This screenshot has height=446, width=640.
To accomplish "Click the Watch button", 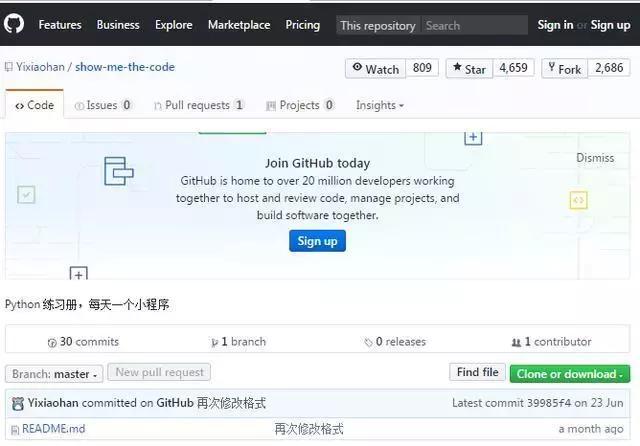I will (x=376, y=69).
